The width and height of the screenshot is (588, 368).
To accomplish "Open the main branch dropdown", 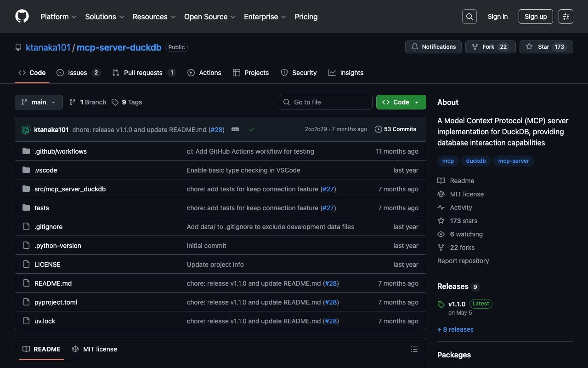I will (x=39, y=102).
